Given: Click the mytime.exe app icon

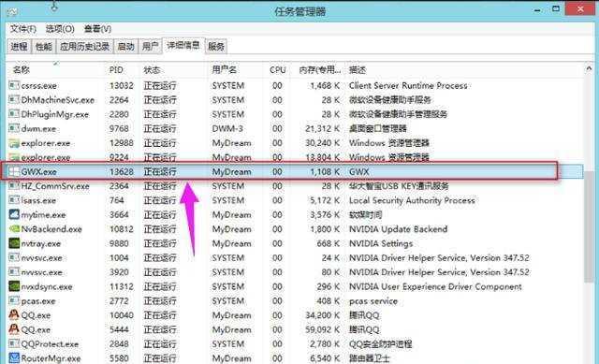Looking at the screenshot, I should (14, 214).
